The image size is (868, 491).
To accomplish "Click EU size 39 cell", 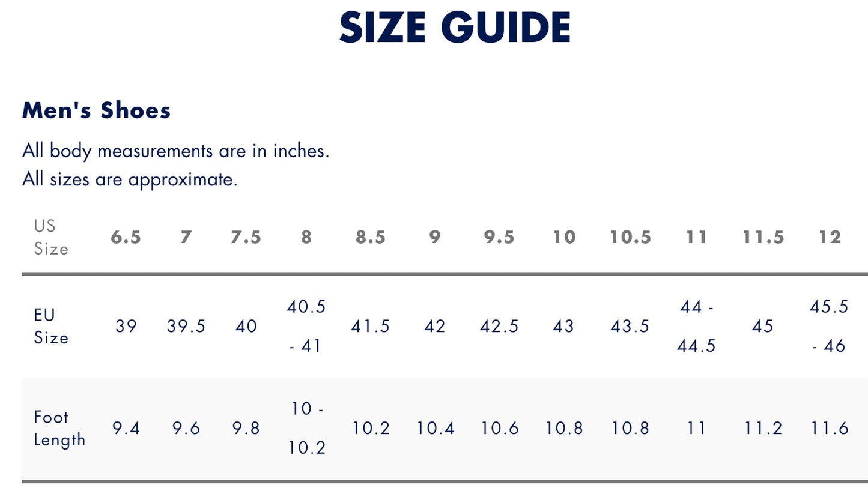I will 126,327.
